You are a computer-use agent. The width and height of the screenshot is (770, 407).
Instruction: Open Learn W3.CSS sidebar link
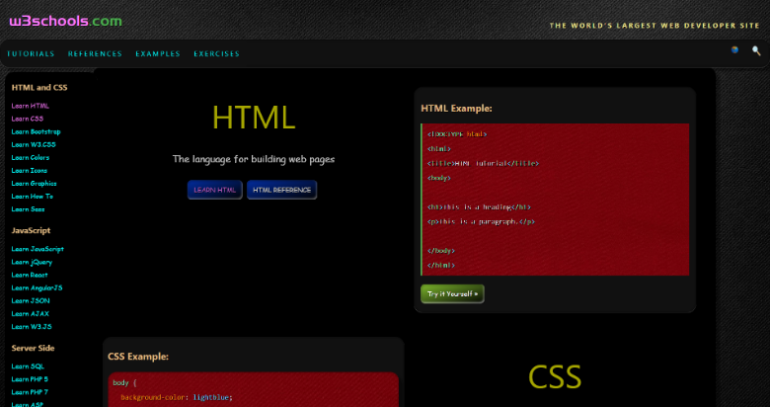tap(33, 144)
